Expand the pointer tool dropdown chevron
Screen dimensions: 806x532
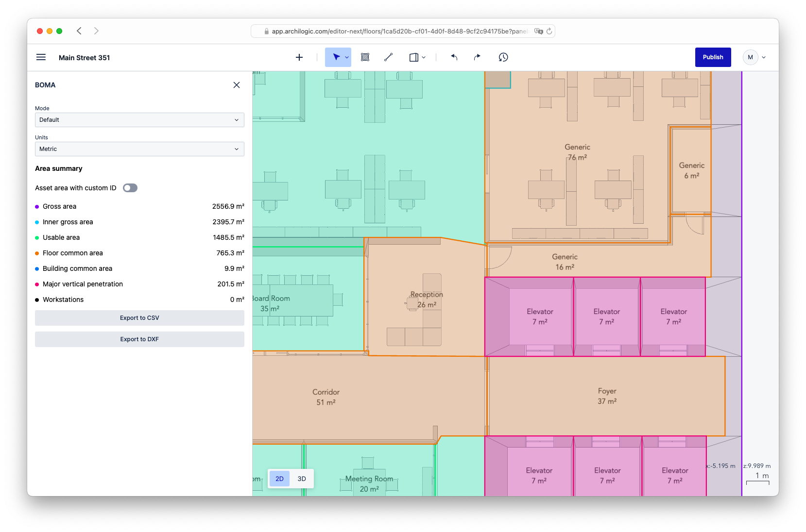pos(347,57)
